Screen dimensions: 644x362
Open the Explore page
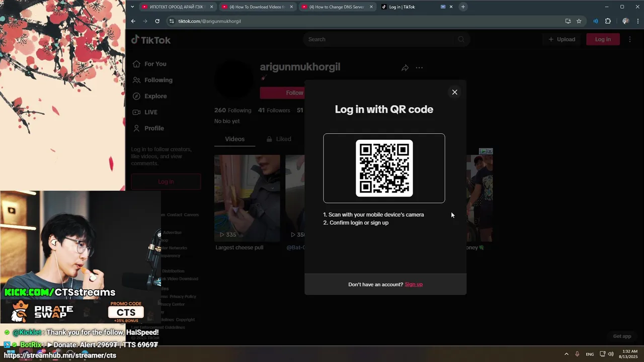[149, 96]
